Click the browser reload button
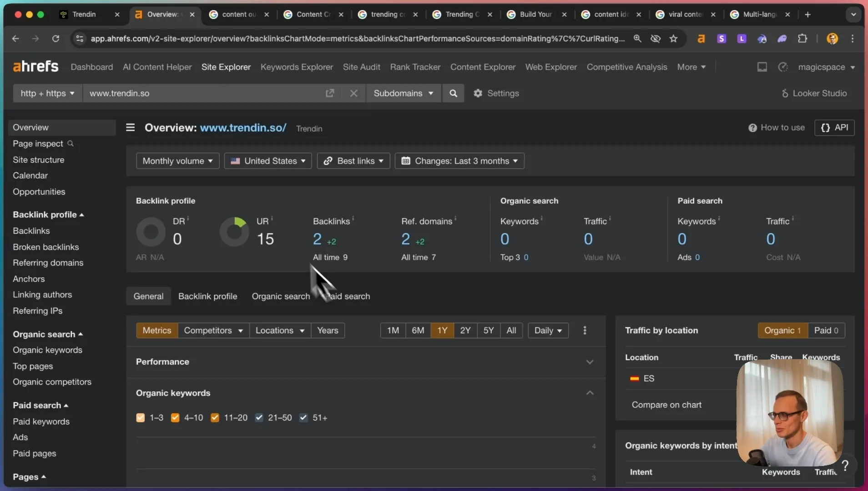This screenshot has width=868, height=491. pos(56,39)
